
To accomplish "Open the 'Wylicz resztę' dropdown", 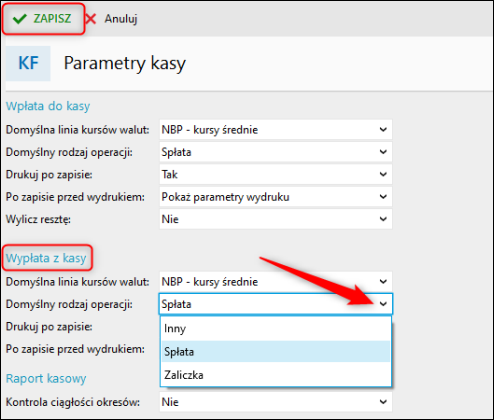I will coord(276,219).
